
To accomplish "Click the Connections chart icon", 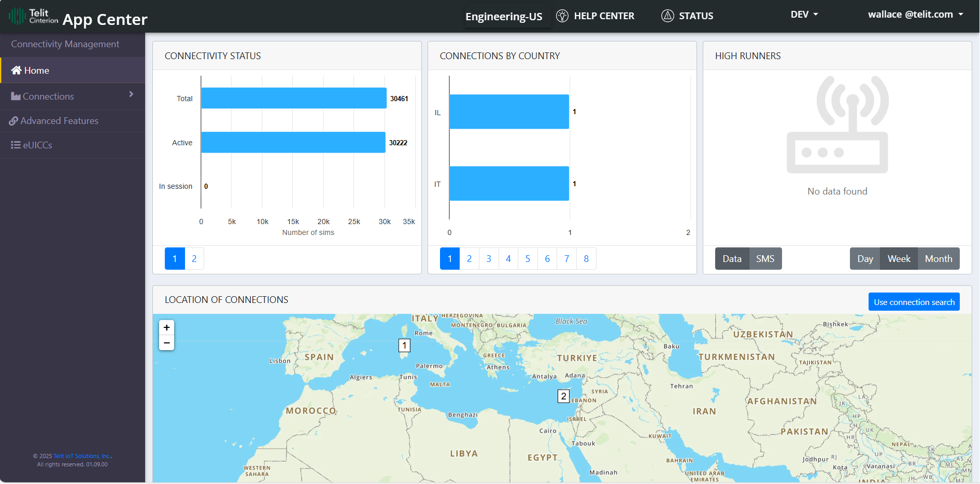I will [x=16, y=96].
